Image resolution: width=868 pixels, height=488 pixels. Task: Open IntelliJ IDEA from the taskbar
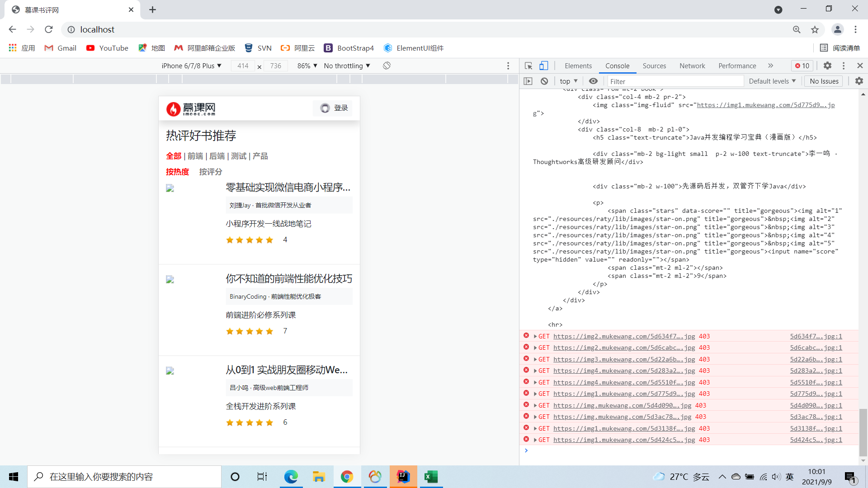click(403, 477)
